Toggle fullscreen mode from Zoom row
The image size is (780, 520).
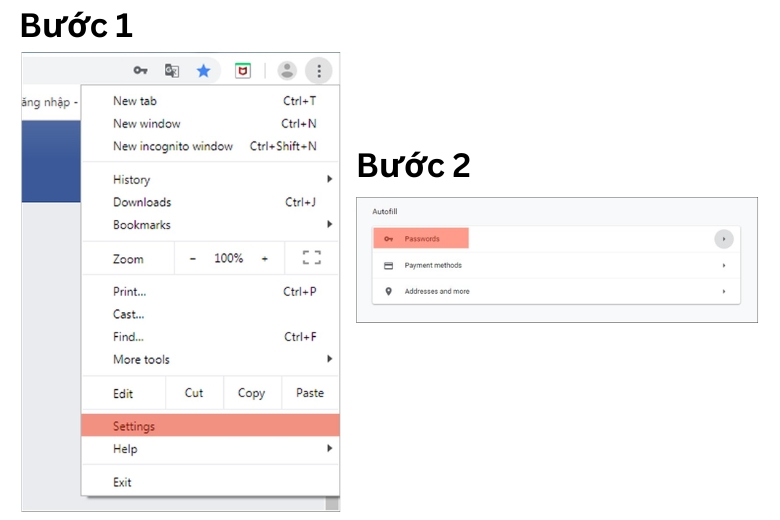coord(311,258)
